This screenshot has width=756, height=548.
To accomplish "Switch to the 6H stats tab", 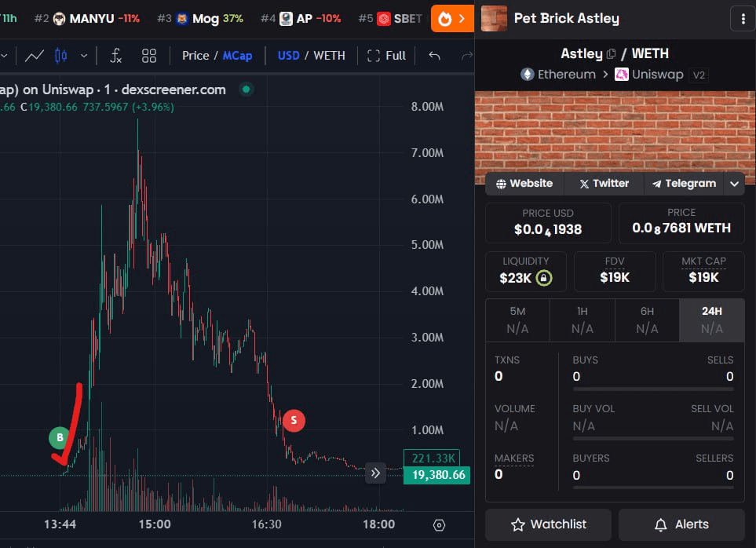I will [x=647, y=320].
